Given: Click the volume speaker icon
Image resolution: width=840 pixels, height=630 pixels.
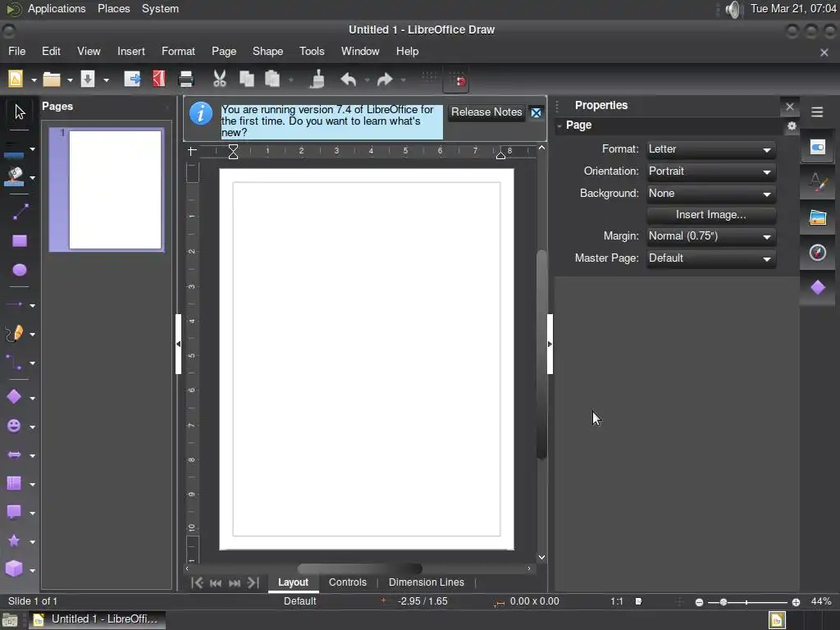Looking at the screenshot, I should [x=733, y=9].
